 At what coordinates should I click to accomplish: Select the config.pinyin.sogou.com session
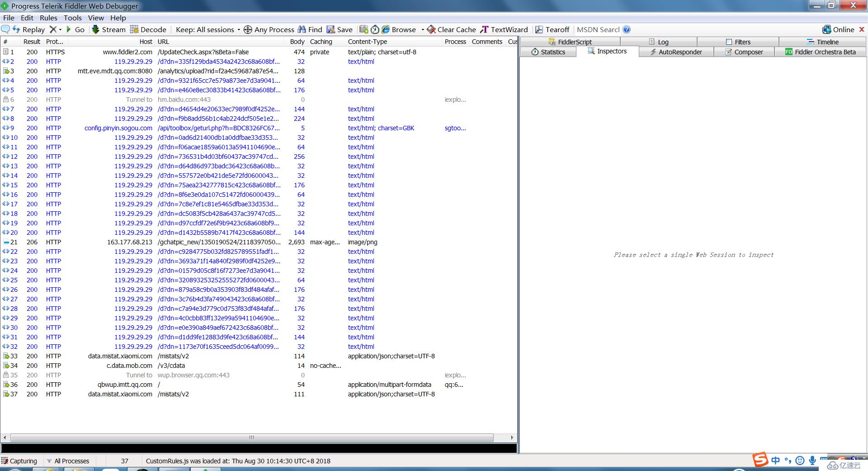(259, 128)
